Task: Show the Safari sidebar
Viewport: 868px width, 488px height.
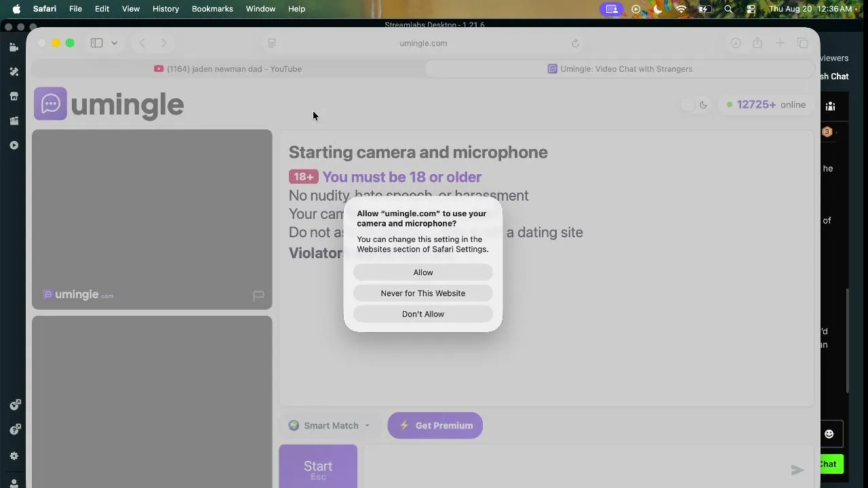Action: pos(97,43)
